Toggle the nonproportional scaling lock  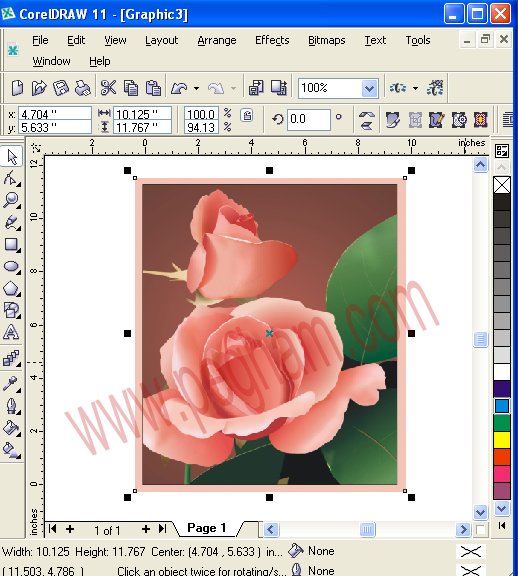pyautogui.click(x=247, y=116)
